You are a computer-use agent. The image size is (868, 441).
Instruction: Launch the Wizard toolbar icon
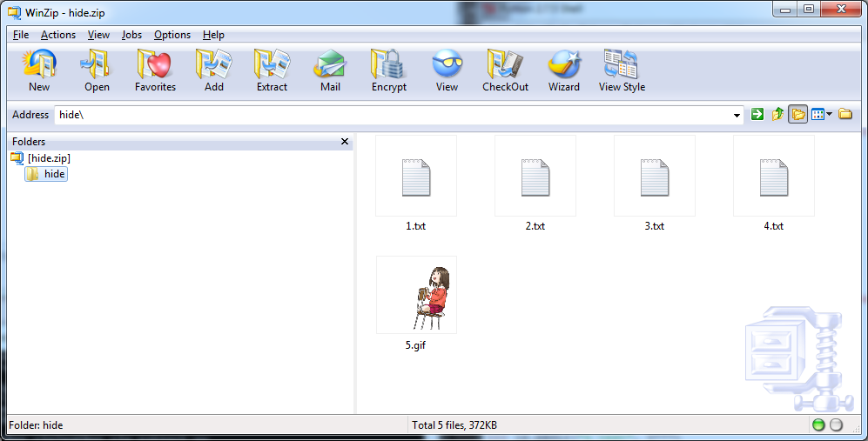564,63
